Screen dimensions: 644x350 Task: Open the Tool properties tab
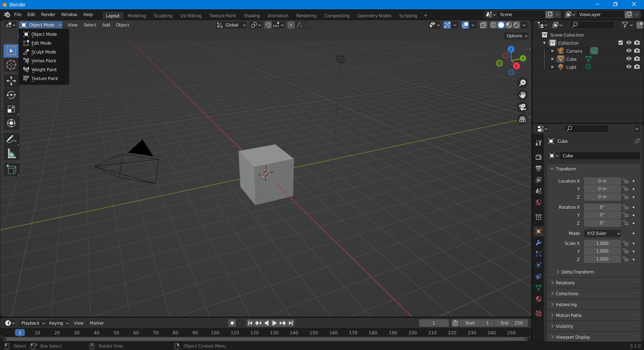[x=539, y=143]
